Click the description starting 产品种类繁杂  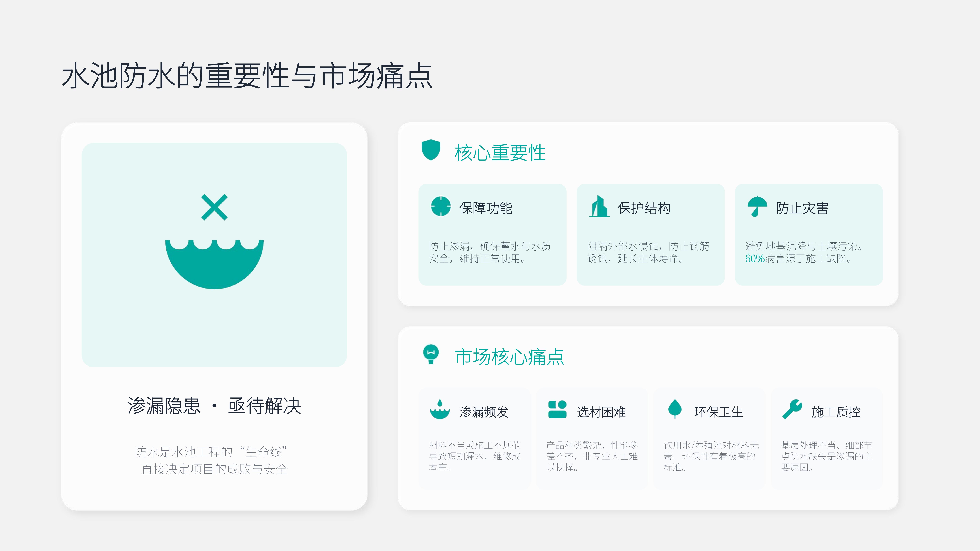pos(592,456)
